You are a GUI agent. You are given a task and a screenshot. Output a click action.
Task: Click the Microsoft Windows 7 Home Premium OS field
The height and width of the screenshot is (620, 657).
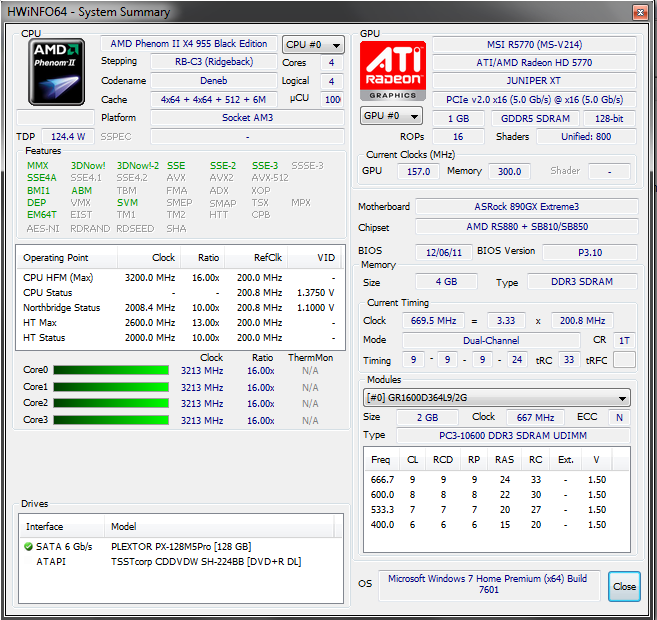tap(489, 584)
